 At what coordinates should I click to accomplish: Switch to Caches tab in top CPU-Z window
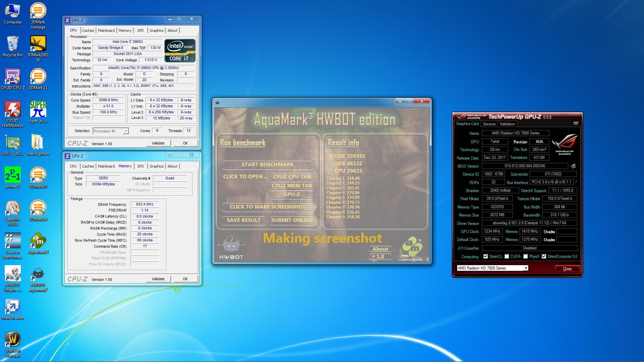click(x=88, y=31)
